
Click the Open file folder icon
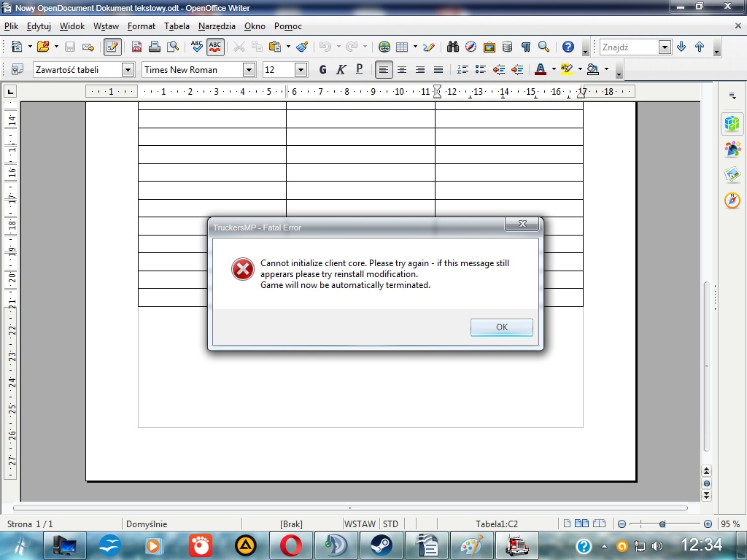pos(43,46)
